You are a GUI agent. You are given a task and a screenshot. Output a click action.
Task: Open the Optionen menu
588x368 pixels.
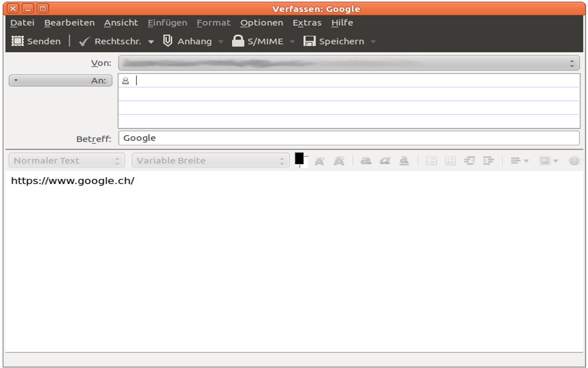pos(261,23)
